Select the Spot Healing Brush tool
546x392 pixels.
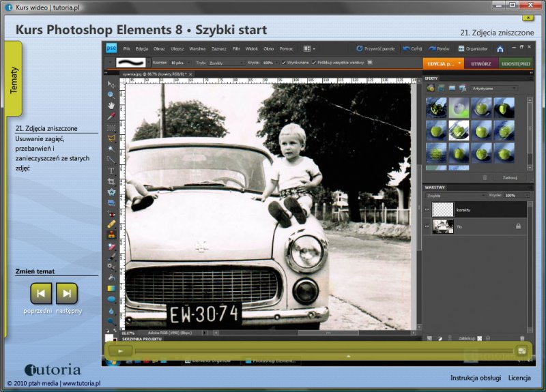[111, 224]
